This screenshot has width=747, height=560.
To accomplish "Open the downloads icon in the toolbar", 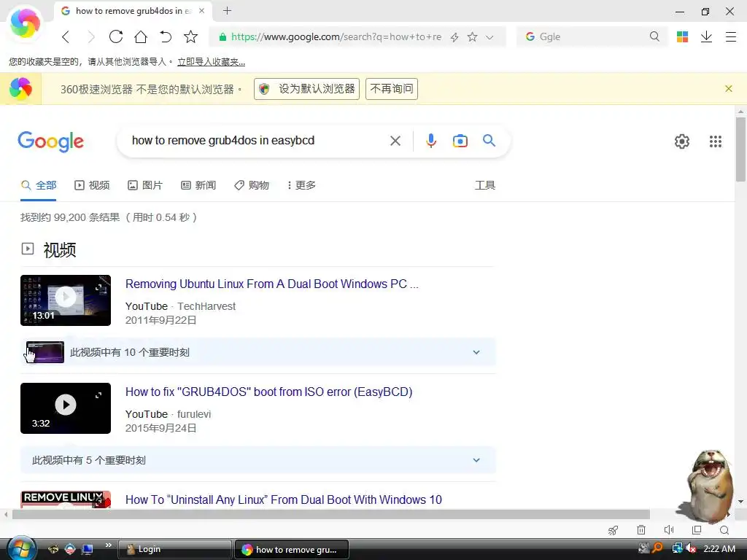I will [706, 36].
